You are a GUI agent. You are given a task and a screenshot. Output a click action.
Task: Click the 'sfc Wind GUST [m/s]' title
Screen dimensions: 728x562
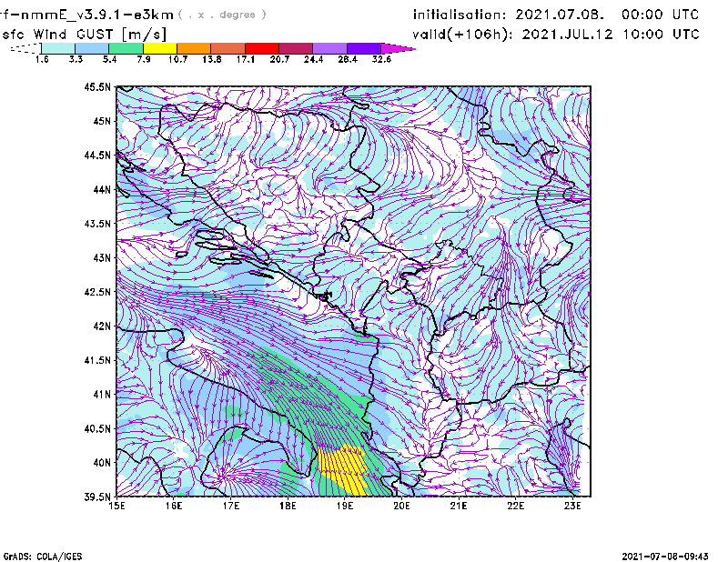point(84,35)
